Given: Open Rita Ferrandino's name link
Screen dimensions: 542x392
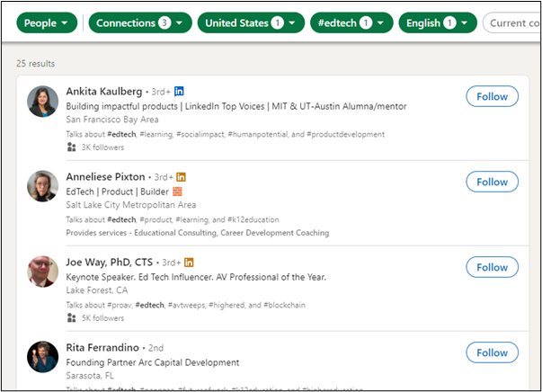Looking at the screenshot, I should coord(102,347).
